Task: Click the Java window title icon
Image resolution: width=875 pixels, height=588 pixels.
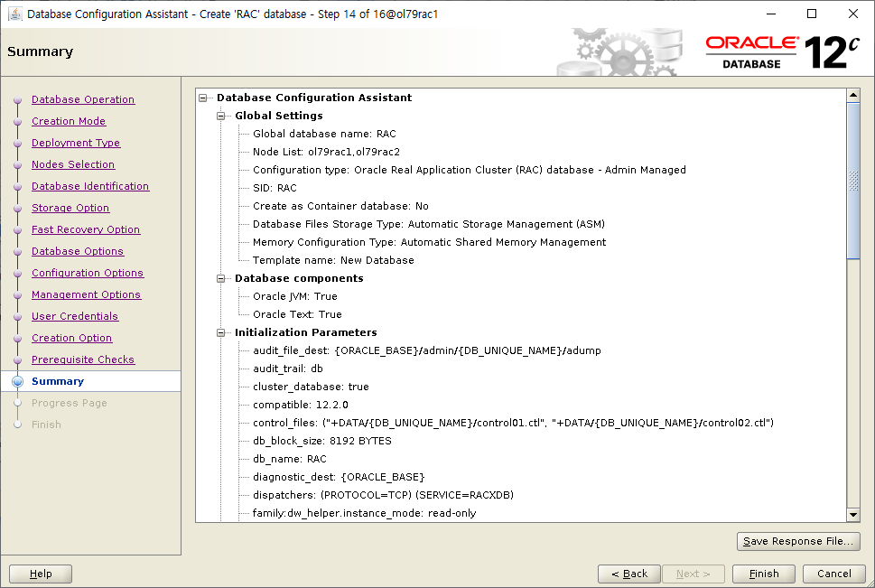Action: click(x=15, y=14)
